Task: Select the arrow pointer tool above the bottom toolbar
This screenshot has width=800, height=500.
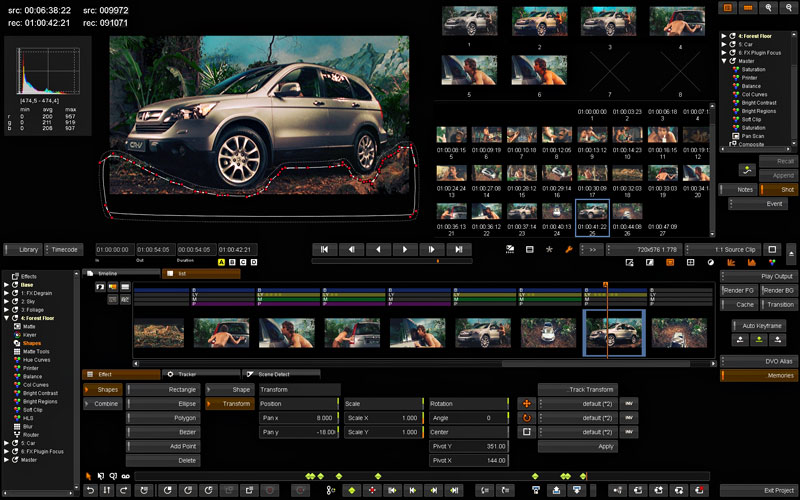Action: tap(88, 476)
